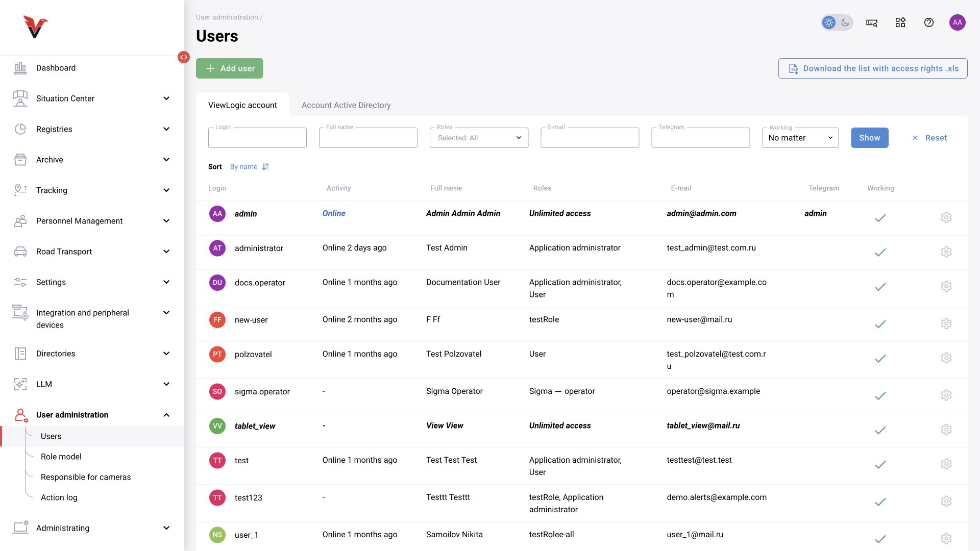The height and width of the screenshot is (551, 980).
Task: Open the Roles filter dropdown
Action: click(479, 138)
